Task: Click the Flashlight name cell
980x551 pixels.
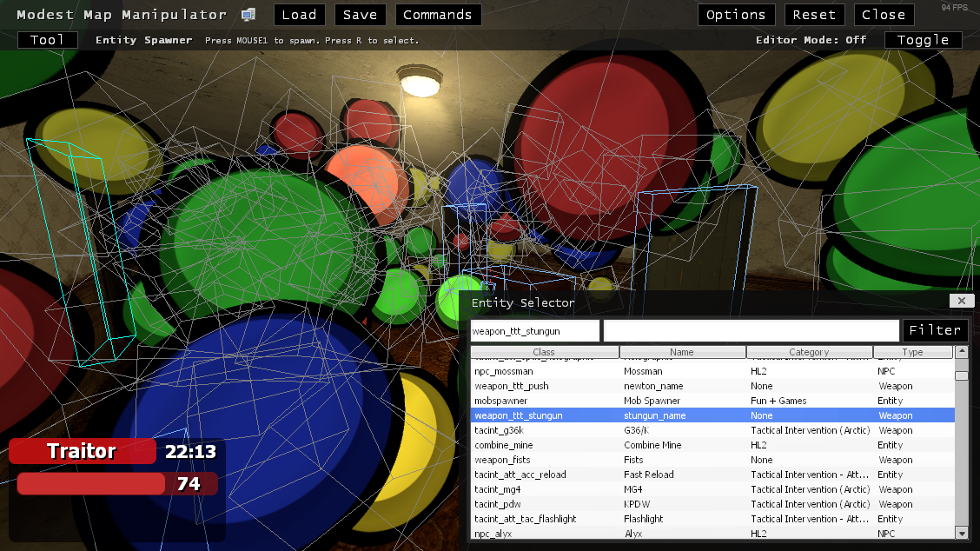Action: point(643,519)
